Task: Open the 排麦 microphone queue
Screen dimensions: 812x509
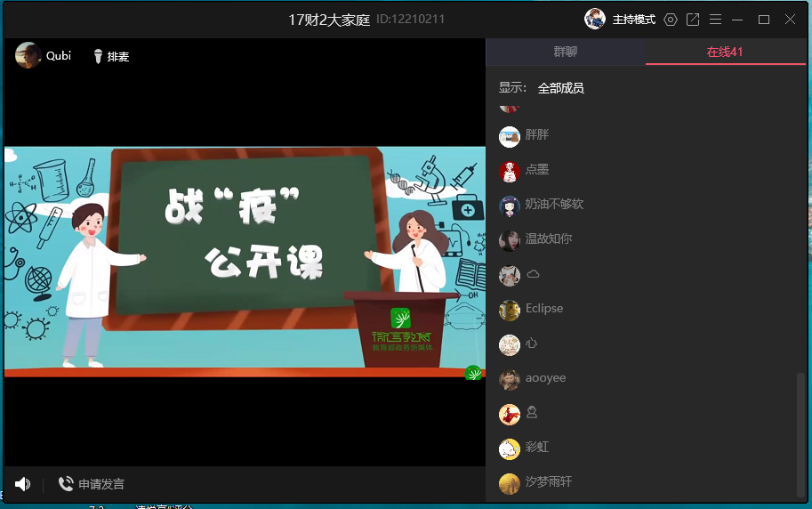Action: [x=112, y=57]
